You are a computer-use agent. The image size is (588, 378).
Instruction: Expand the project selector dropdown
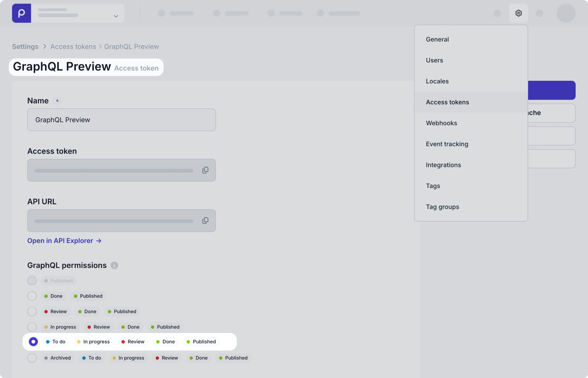coord(116,16)
